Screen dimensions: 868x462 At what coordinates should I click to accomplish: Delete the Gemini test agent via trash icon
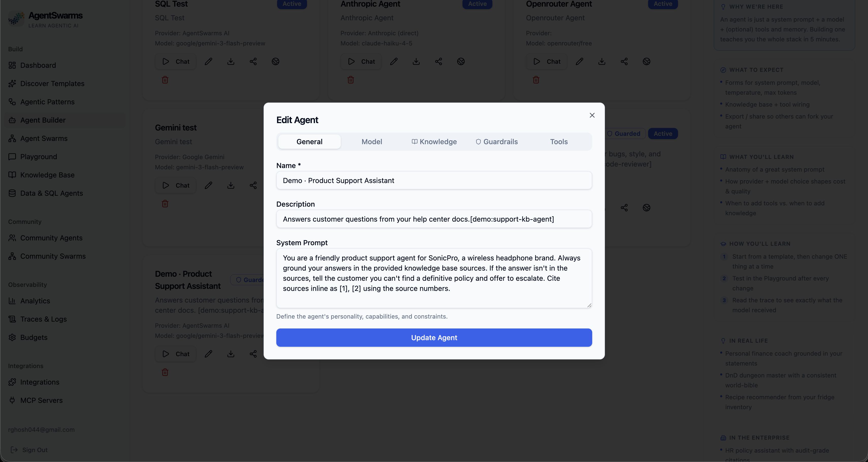pos(165,203)
